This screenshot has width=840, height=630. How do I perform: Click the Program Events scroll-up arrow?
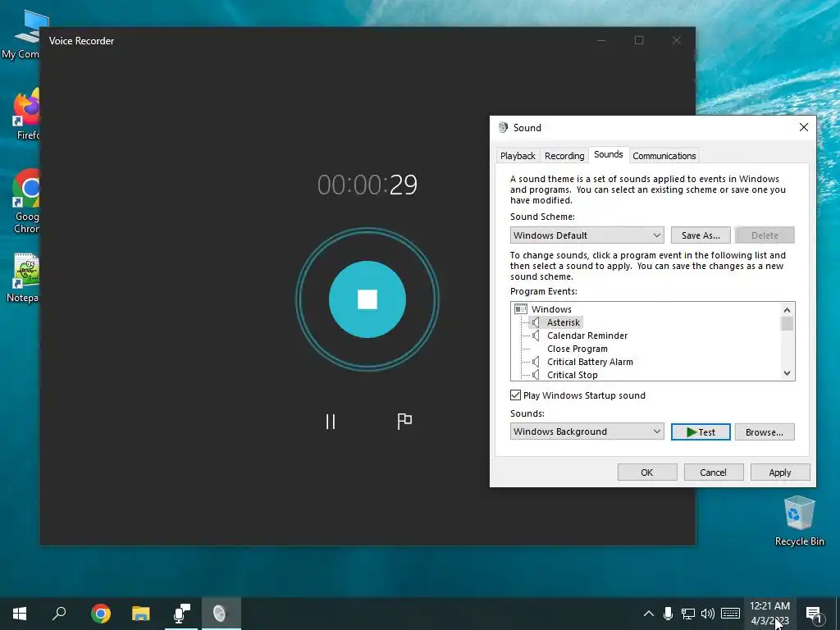click(787, 309)
